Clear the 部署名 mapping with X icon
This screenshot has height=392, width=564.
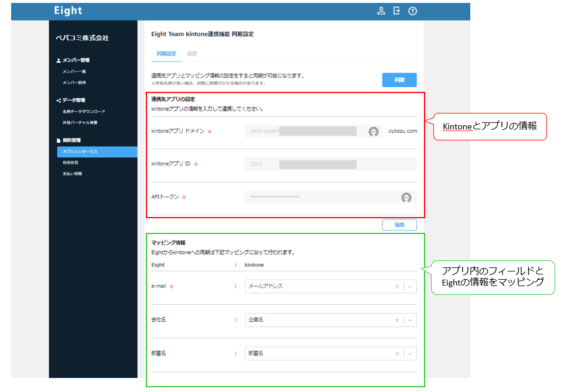click(397, 354)
